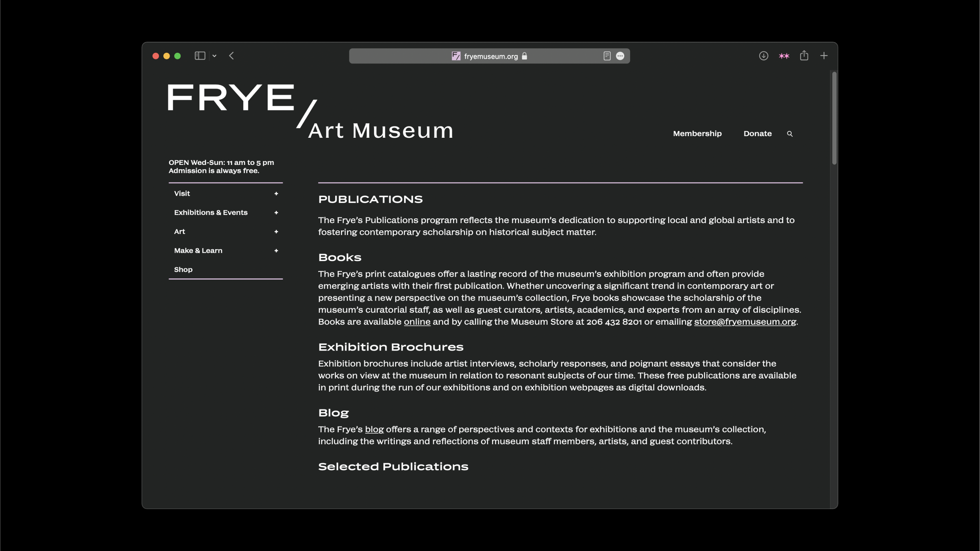Image resolution: width=980 pixels, height=551 pixels.
Task: Expand Exhibitions & Events submenu plus
Action: (276, 213)
